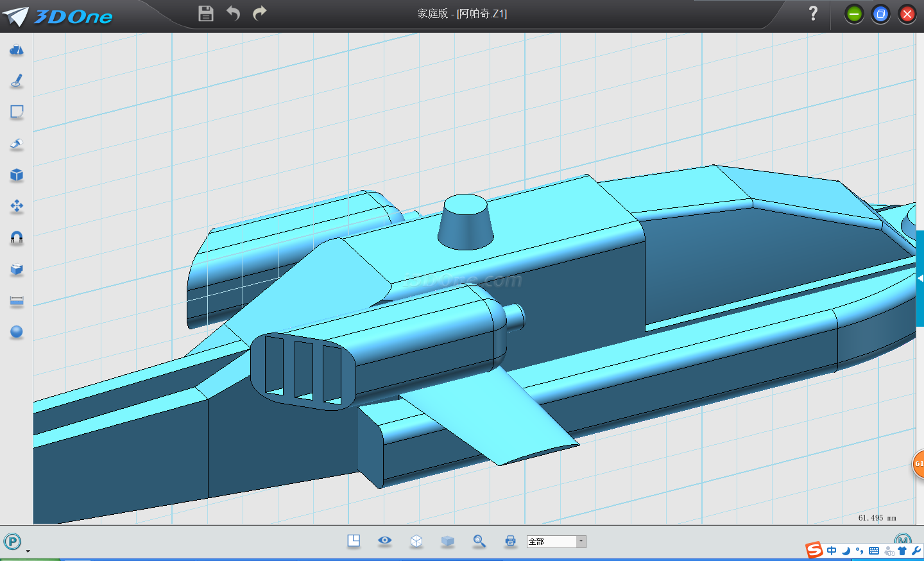Toggle shaded solid cube display mode
The height and width of the screenshot is (561, 924).
pyautogui.click(x=447, y=541)
